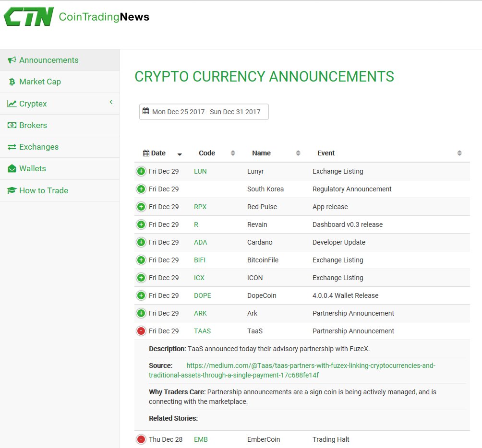Collapse the EmberCoin row details
The width and height of the screenshot is (482, 448).
(141, 439)
